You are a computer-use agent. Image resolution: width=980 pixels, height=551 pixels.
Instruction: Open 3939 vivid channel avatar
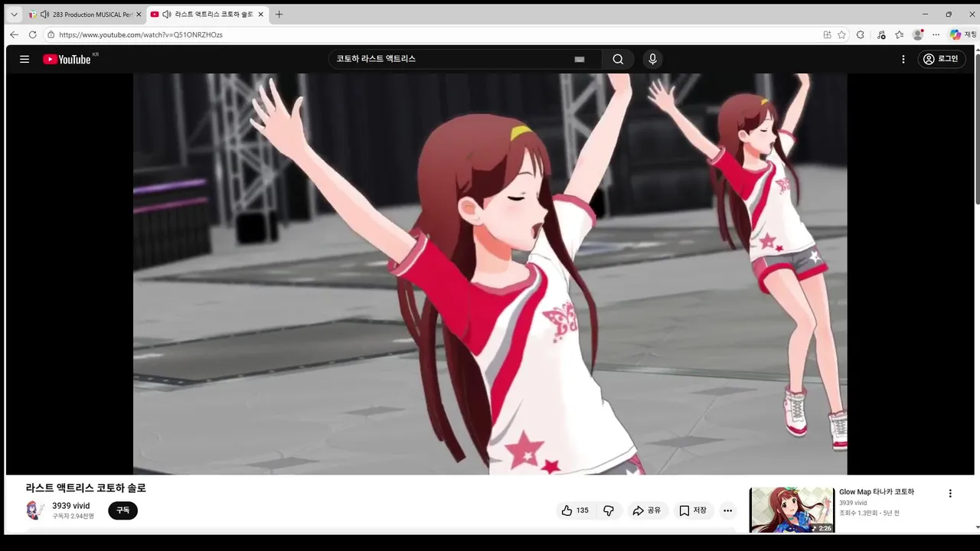coord(34,510)
